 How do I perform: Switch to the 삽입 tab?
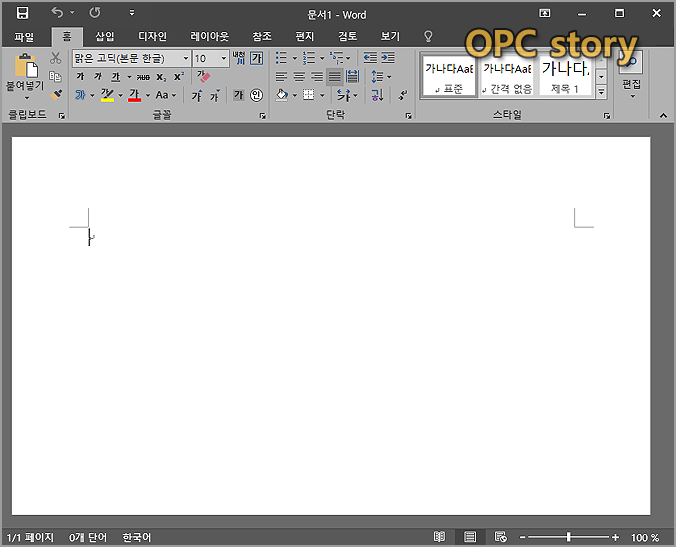coord(105,36)
